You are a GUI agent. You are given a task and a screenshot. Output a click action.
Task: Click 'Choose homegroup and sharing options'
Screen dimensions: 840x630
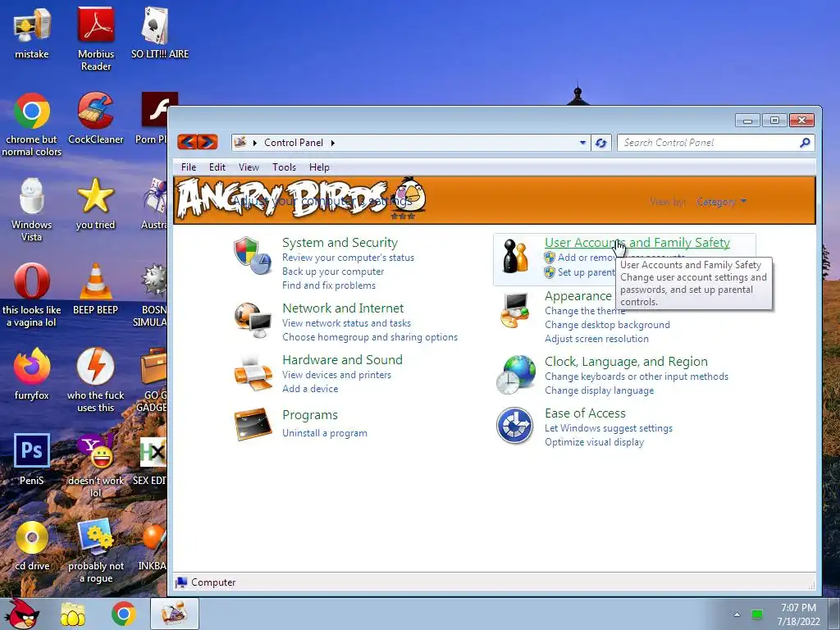coord(370,337)
